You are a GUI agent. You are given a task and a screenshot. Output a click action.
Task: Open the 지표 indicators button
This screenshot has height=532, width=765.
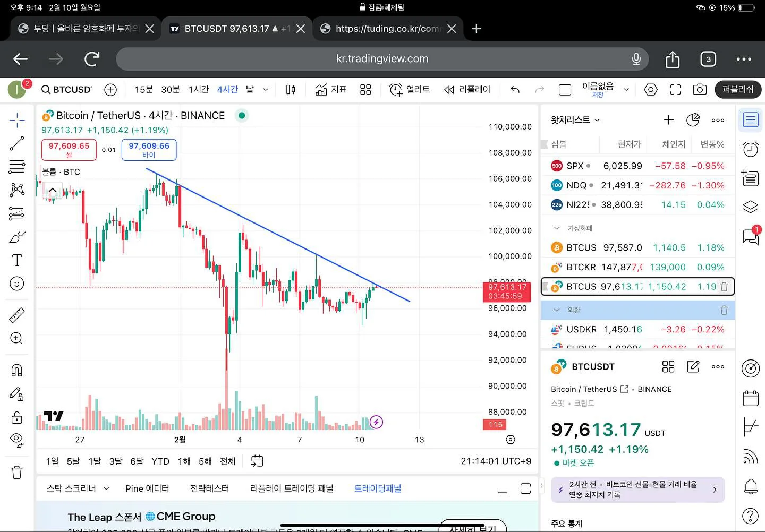(x=330, y=90)
